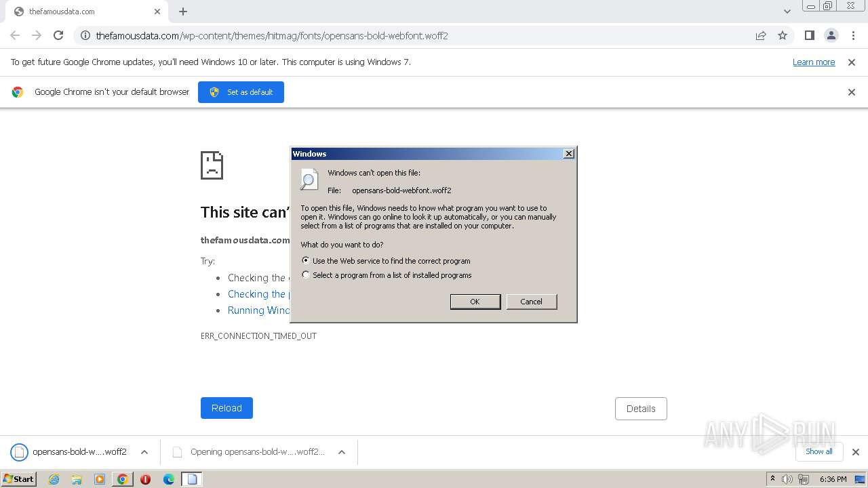Go forward to the next page
The image size is (868, 488).
coord(37,35)
